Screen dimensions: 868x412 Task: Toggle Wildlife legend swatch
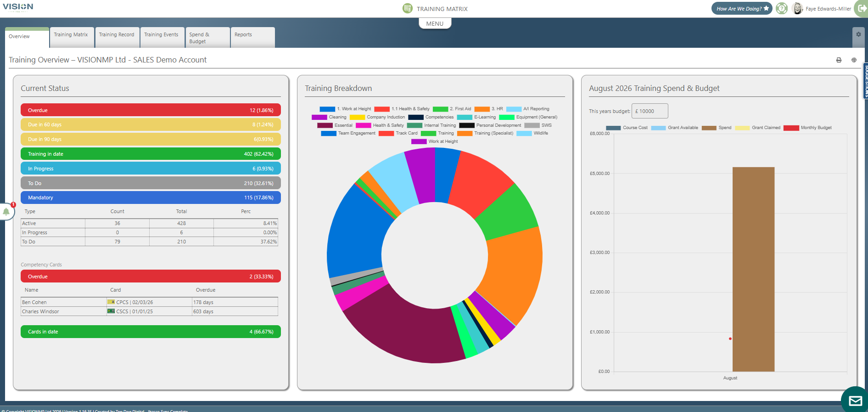coord(524,133)
